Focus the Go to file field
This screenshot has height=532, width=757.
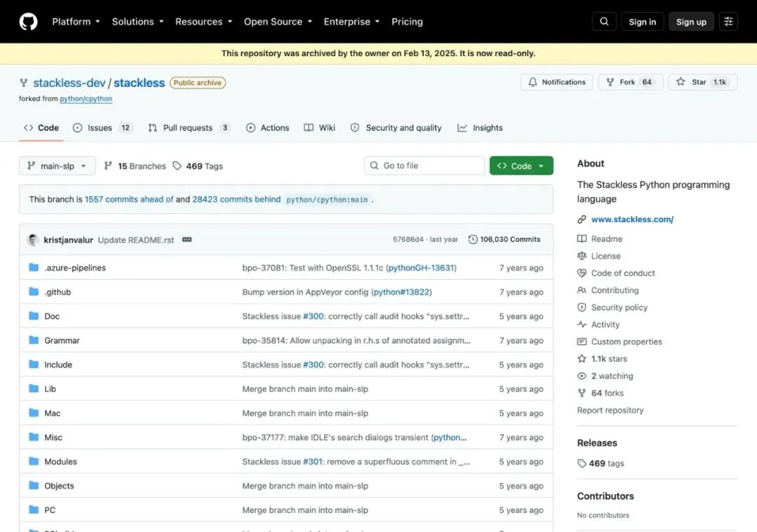[x=424, y=165]
